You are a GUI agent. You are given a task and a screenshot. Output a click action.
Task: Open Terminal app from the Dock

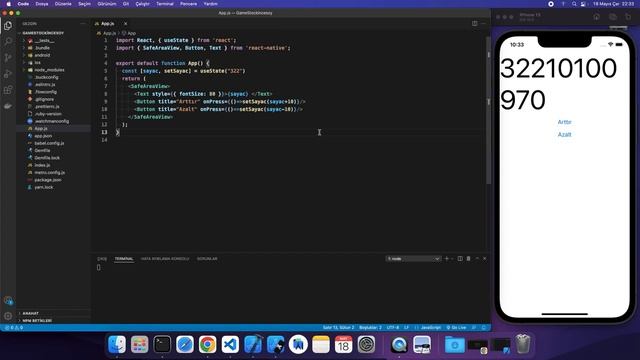point(162,344)
